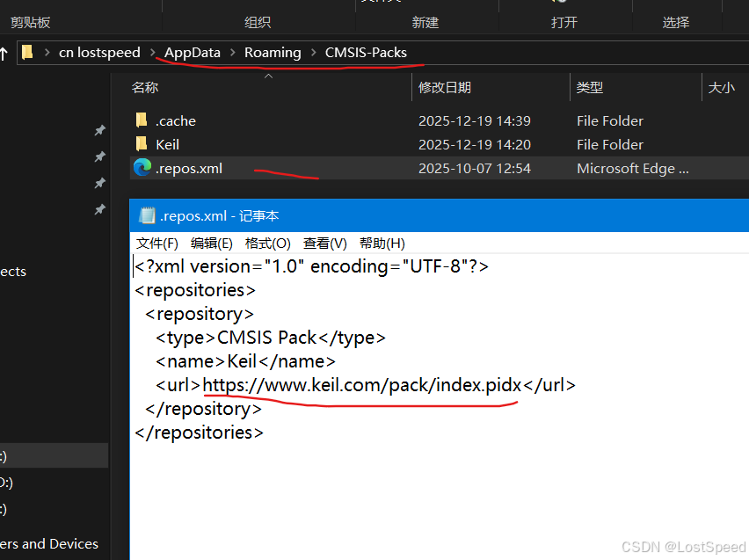Open the 查看(V) menu in Notepad
The width and height of the screenshot is (749, 560).
[x=324, y=244]
